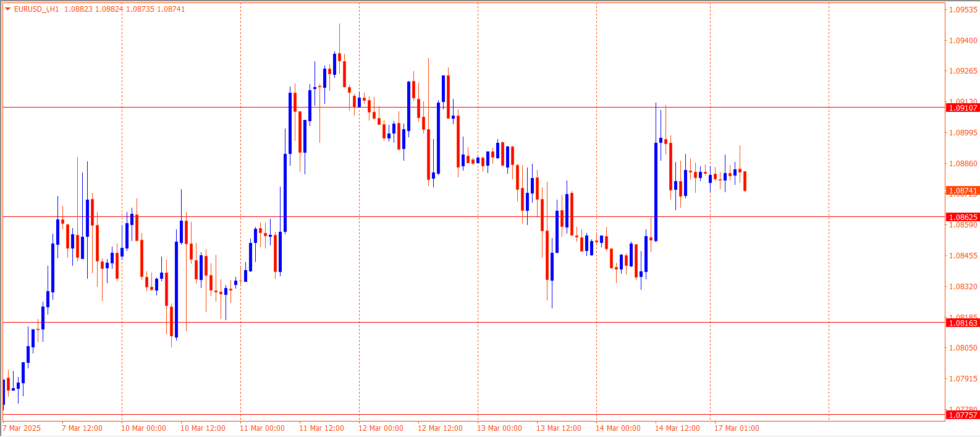Click the 1.08455 price axis label
This screenshot has width=980, height=437.
963,256
